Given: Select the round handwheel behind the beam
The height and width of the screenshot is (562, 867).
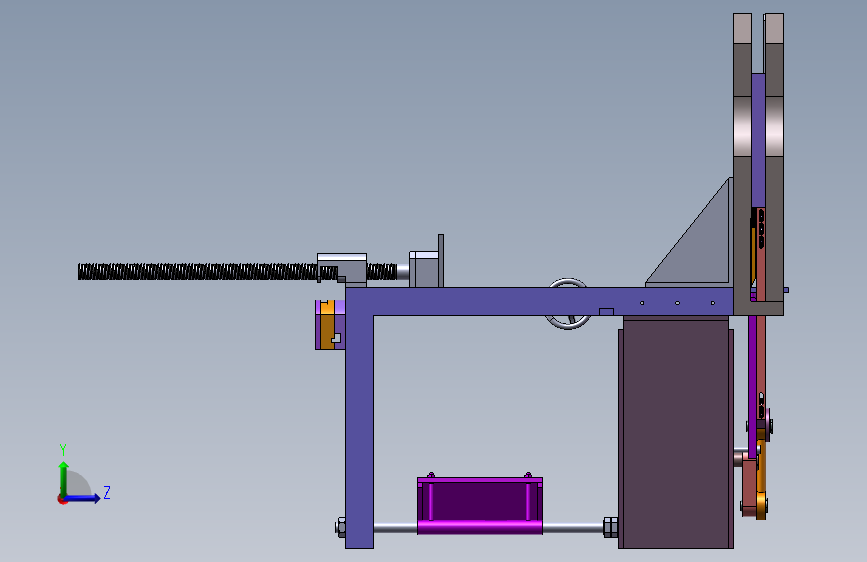Looking at the screenshot, I should pos(568,304).
